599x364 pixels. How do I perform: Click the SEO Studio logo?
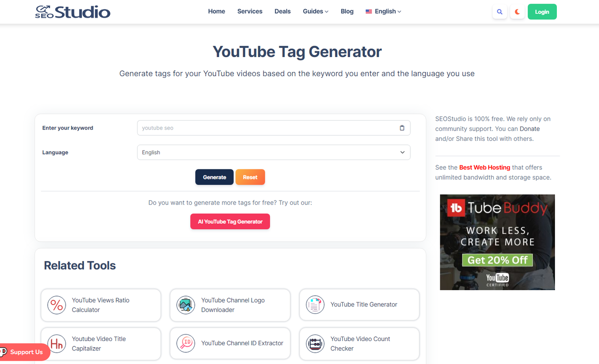click(73, 11)
